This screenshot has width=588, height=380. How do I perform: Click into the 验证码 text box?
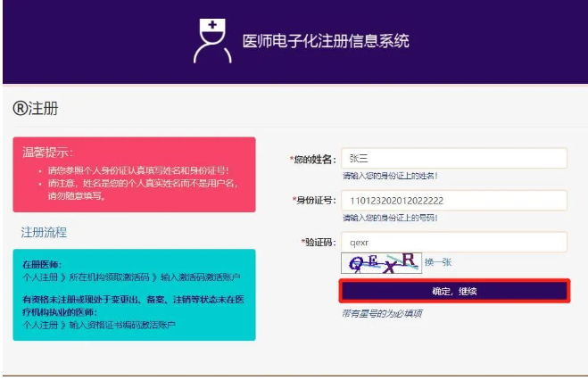[x=454, y=242]
